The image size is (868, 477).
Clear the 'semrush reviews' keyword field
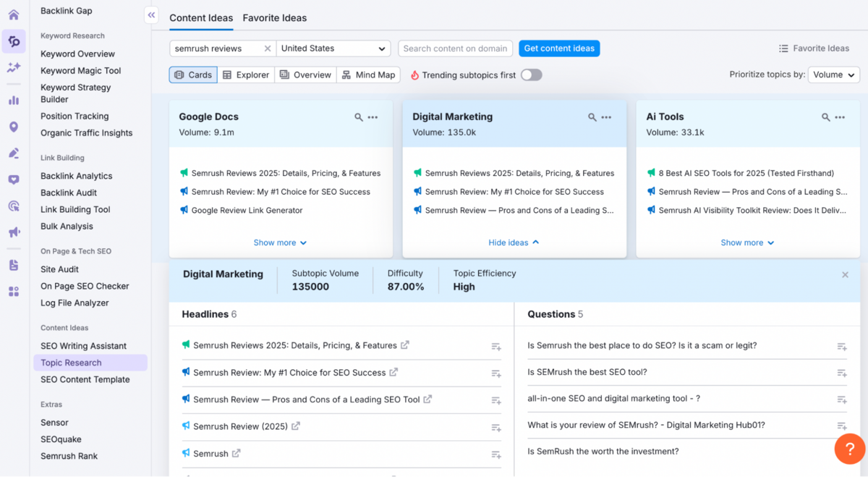[x=267, y=48]
